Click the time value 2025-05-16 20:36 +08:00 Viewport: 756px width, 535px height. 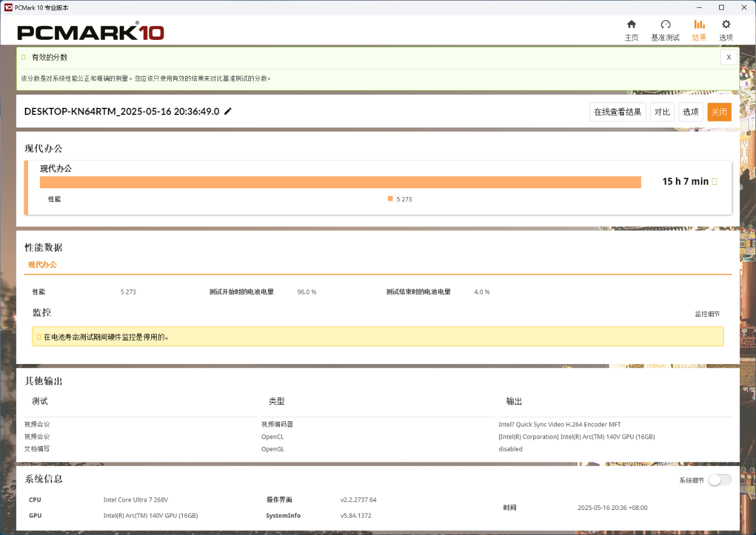coord(612,508)
